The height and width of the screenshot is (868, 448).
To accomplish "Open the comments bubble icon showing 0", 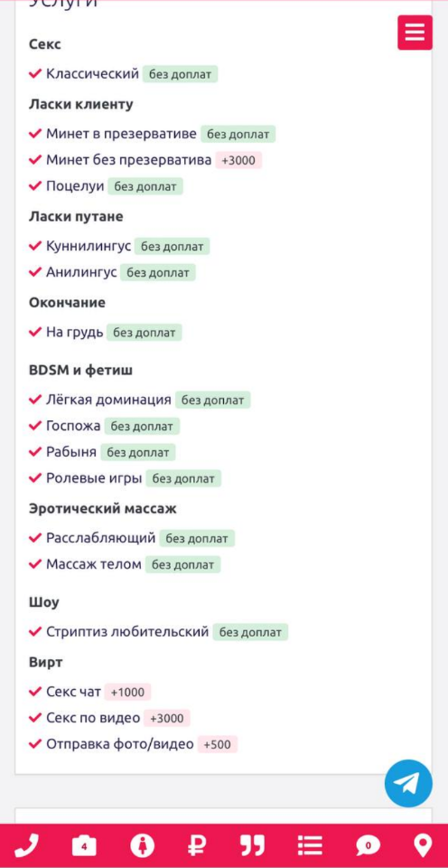I will [368, 846].
